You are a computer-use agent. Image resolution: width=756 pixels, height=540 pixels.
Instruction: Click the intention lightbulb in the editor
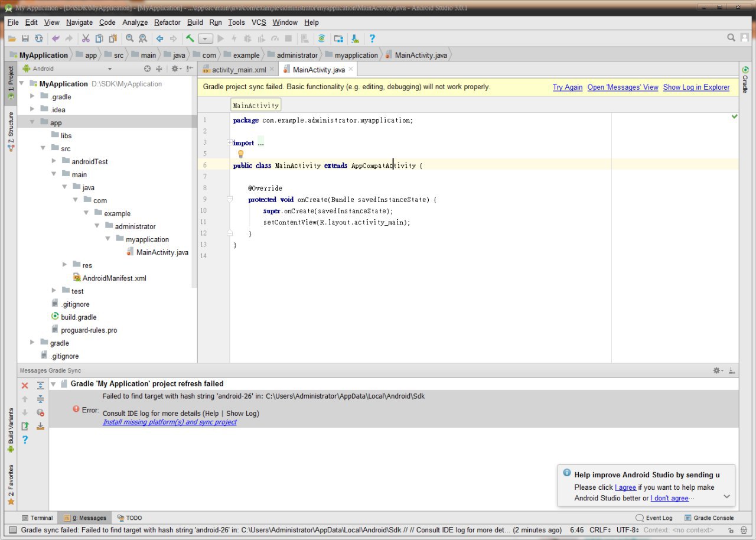coord(240,154)
